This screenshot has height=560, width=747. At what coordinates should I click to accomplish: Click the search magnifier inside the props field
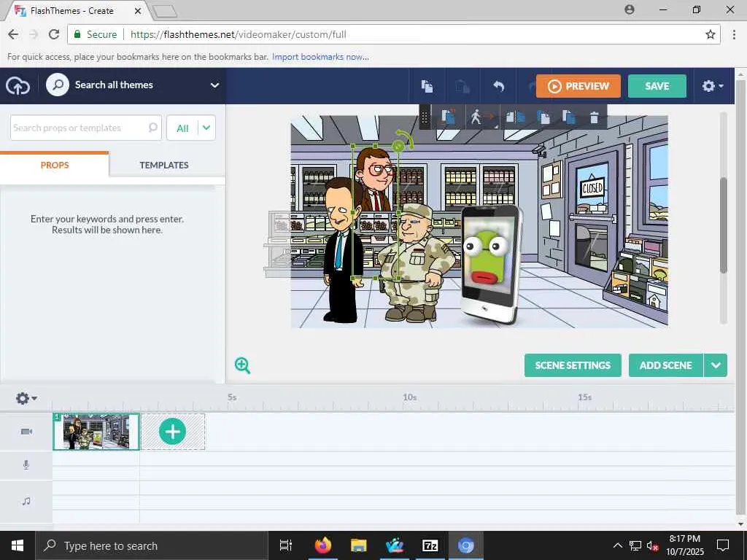(152, 128)
